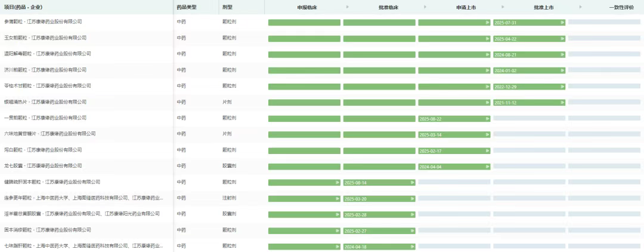Open the 温阳解毒颗粒 project row name
644x252 pixels.
[47, 54]
